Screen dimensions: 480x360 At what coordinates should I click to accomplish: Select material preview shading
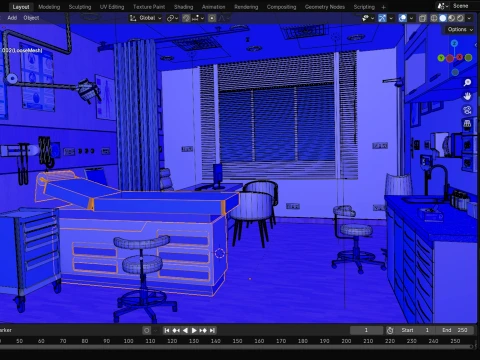[x=451, y=18]
